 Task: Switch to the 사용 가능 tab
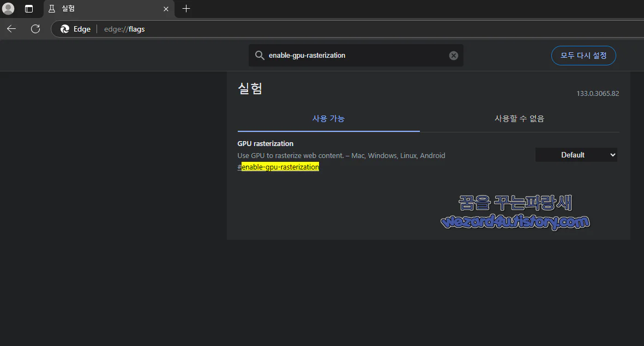328,118
